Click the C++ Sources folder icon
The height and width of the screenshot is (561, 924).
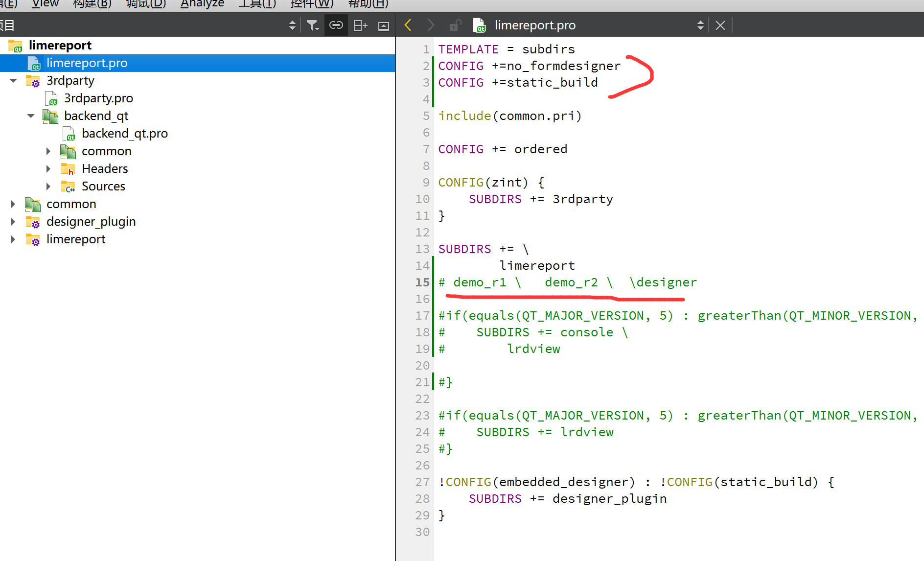(68, 186)
